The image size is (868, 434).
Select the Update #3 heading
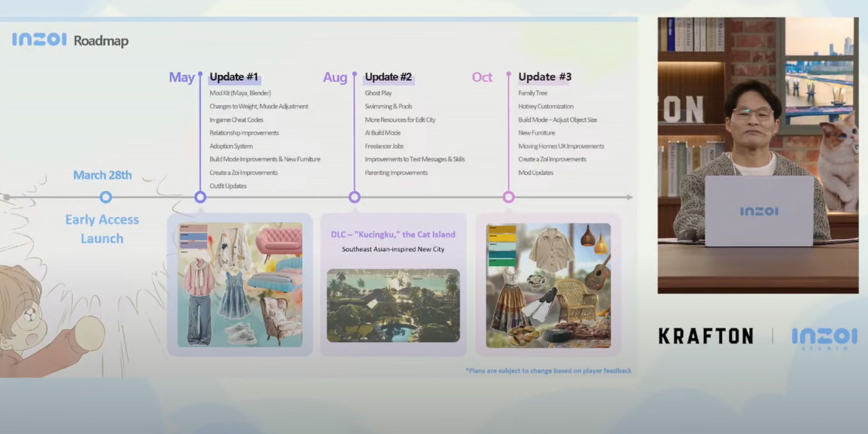544,77
